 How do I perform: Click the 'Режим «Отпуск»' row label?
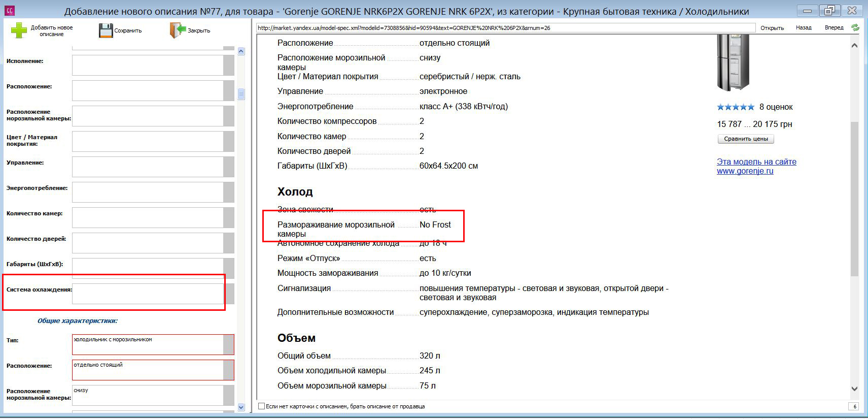[308, 259]
